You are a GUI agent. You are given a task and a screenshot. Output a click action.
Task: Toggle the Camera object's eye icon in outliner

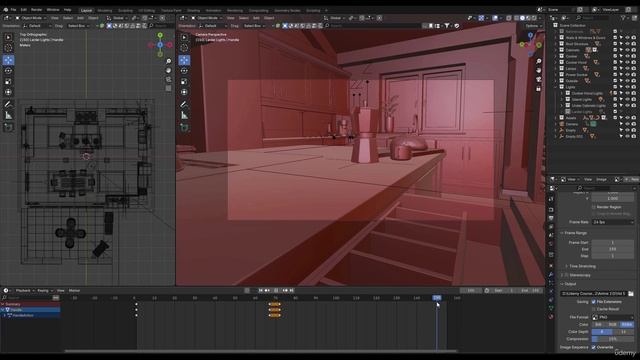point(627,124)
